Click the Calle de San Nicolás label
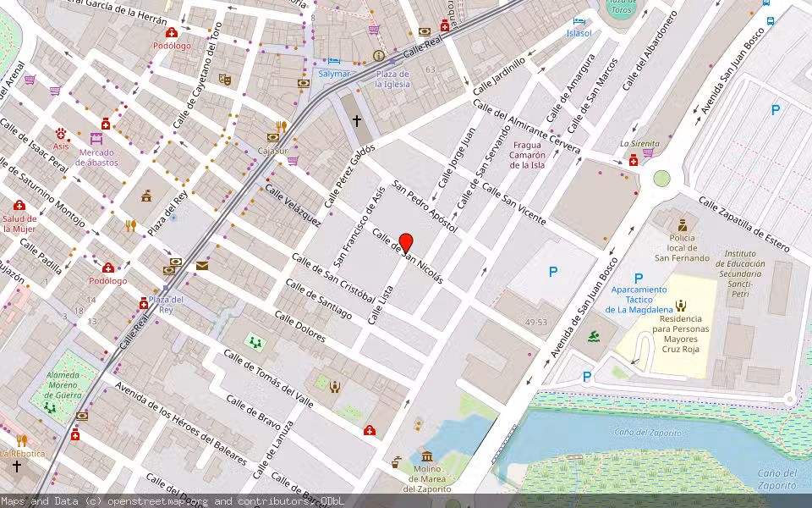The image size is (812, 508). coord(408,256)
